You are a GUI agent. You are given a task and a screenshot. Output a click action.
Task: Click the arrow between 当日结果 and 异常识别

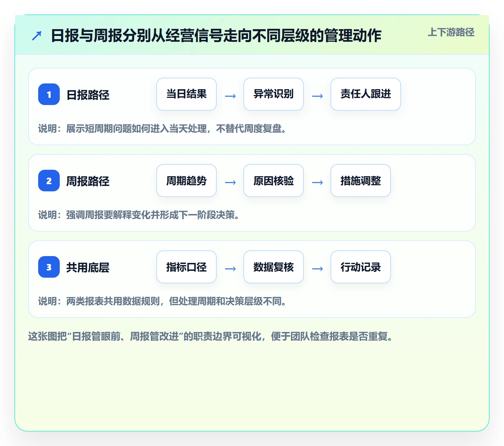pyautogui.click(x=230, y=96)
